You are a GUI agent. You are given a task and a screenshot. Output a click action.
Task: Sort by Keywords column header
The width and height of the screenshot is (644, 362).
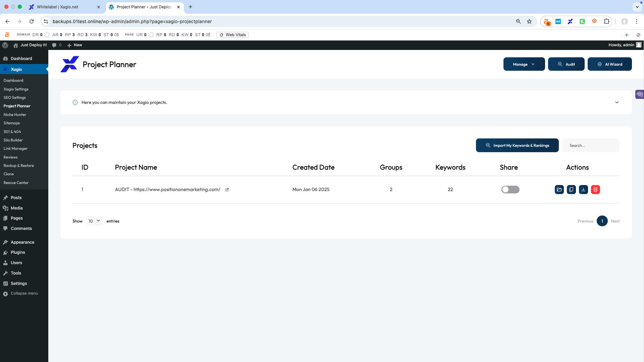pyautogui.click(x=450, y=168)
